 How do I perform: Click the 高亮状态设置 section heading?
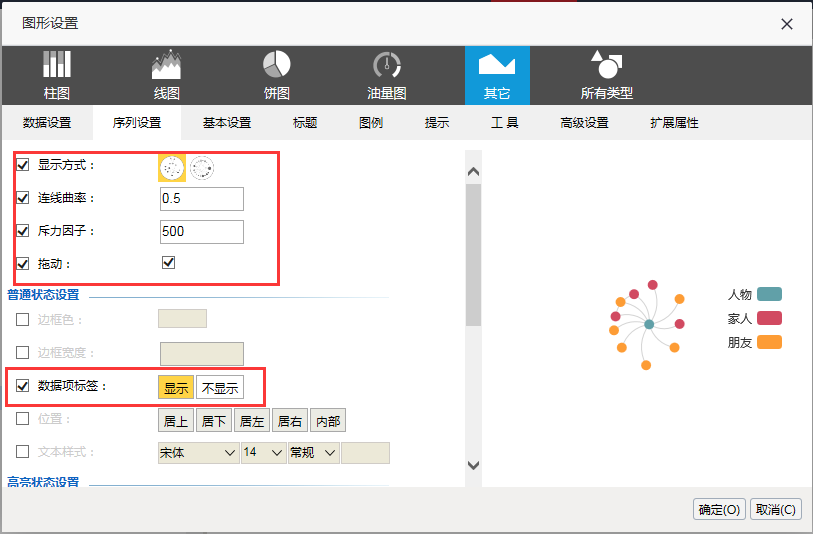43,482
